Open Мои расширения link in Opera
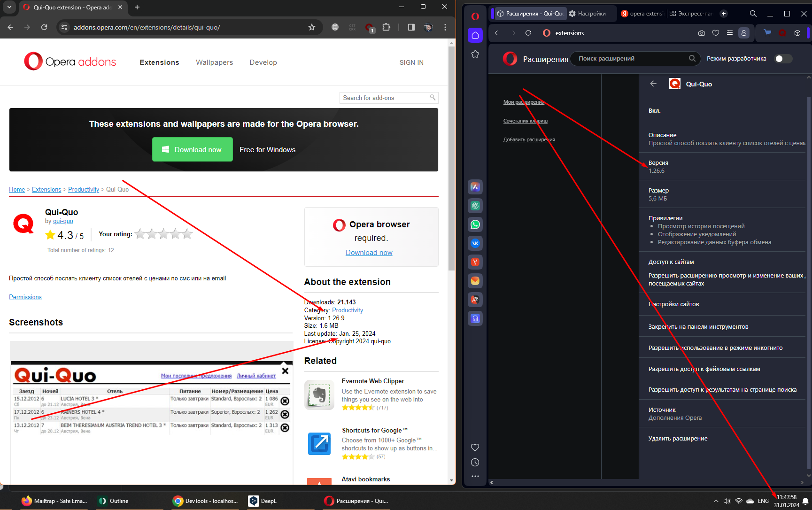 click(524, 102)
